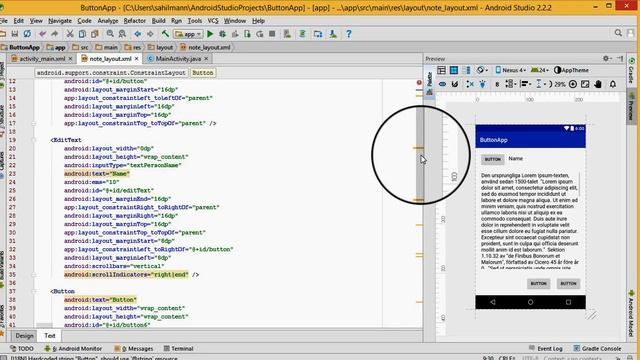Click the Find magnifier icon
Screen dimensions: 640x360
pyautogui.click(x=110, y=34)
